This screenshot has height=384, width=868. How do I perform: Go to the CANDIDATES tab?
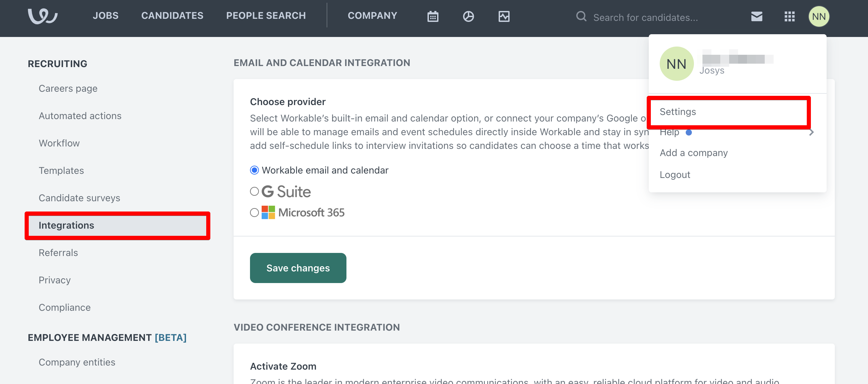click(172, 16)
